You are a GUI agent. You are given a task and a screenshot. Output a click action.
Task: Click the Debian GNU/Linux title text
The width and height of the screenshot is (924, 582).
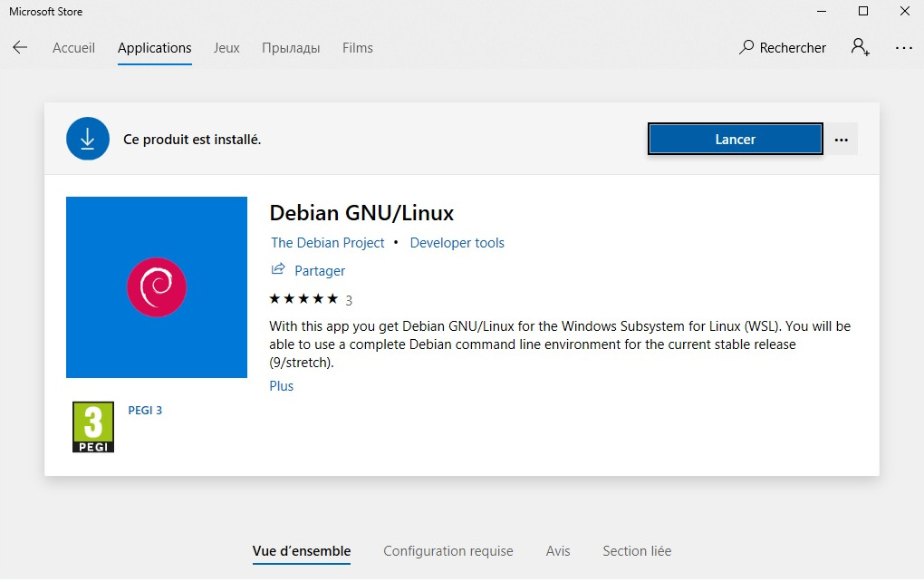pyautogui.click(x=361, y=213)
